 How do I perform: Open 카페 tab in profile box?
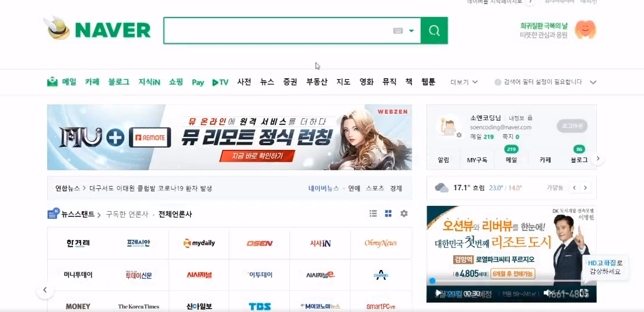click(545, 160)
